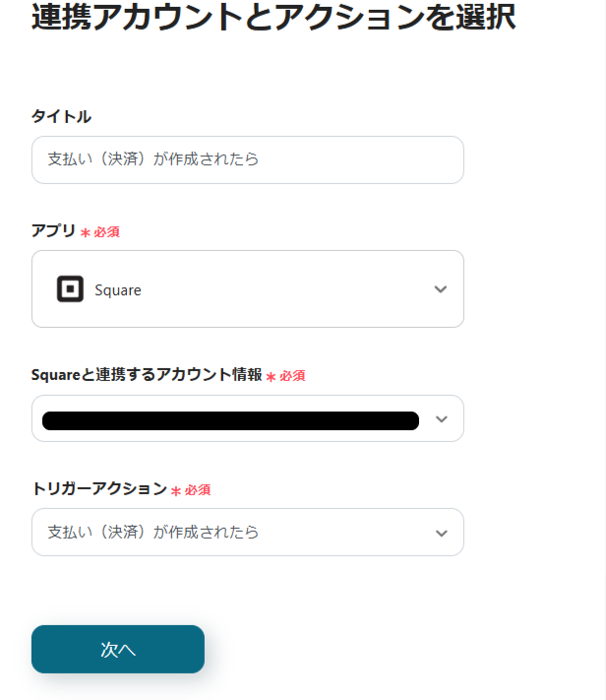Screen dimensions: 606x700
Task: Expand the アプリ dropdown chevron
Action: coord(441,289)
